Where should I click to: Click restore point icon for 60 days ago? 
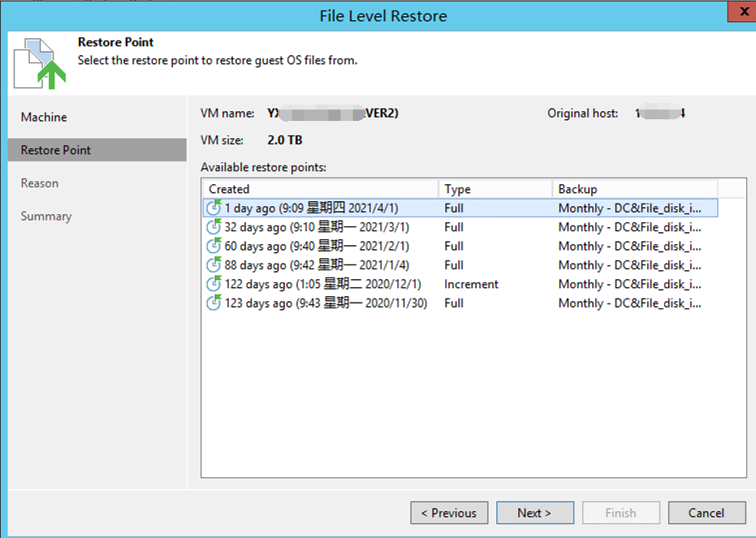tap(214, 246)
